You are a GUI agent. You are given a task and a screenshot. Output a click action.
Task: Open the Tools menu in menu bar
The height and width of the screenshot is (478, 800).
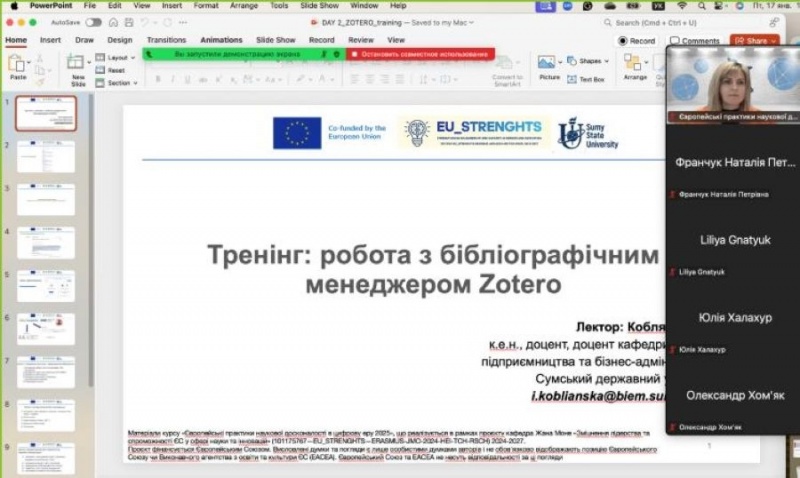pyautogui.click(x=279, y=6)
